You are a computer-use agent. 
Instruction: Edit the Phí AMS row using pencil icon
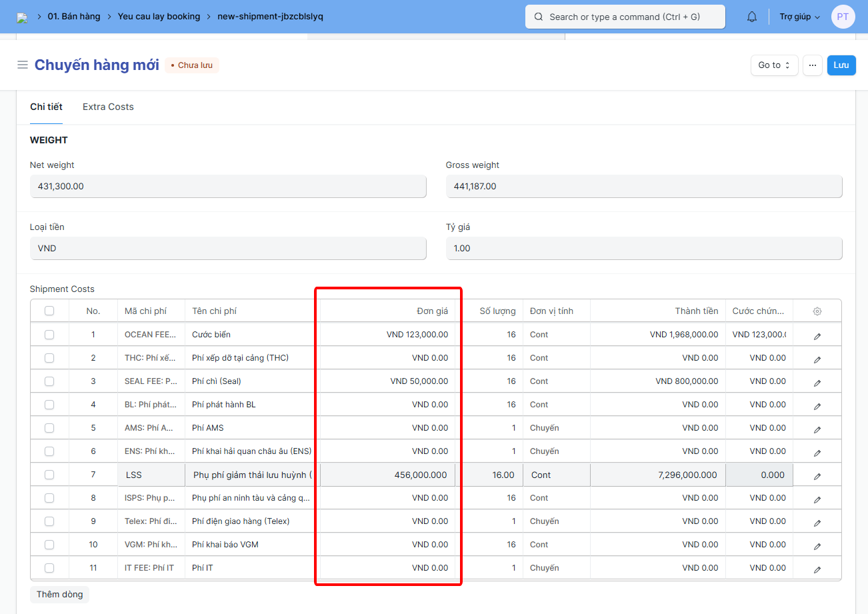tap(817, 429)
